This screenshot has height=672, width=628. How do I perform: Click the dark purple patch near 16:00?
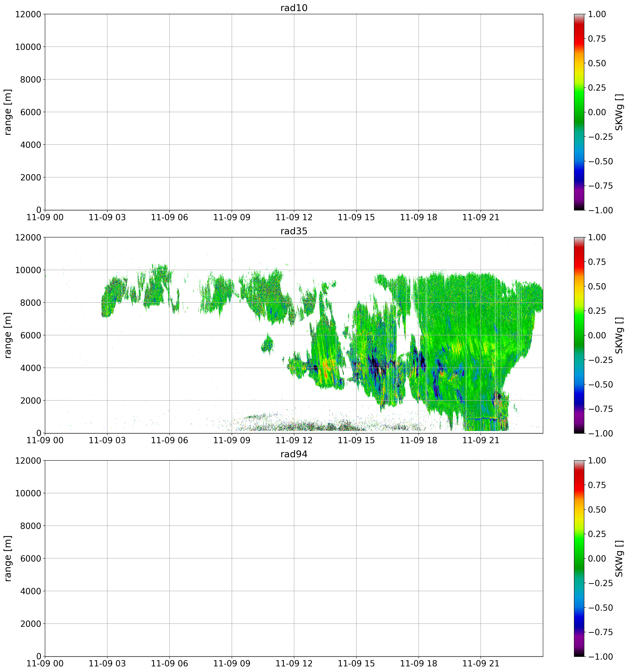click(375, 363)
